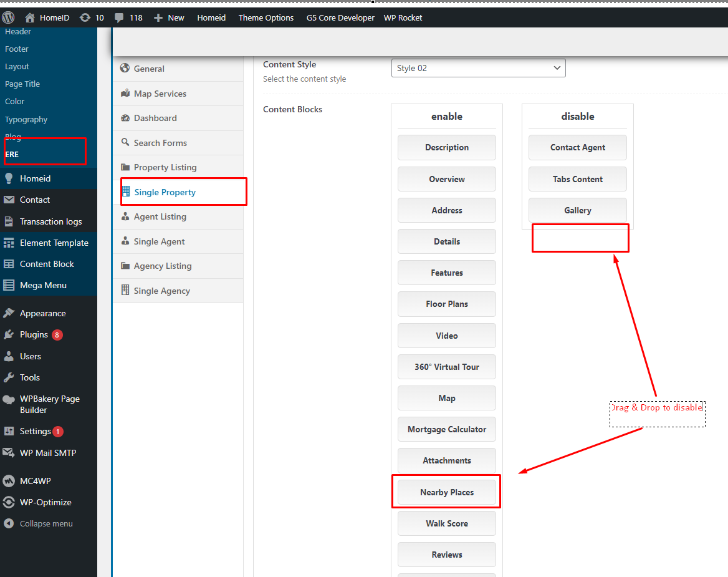This screenshot has height=577, width=728.
Task: Click the Mortgage Calculator block
Action: tap(447, 429)
